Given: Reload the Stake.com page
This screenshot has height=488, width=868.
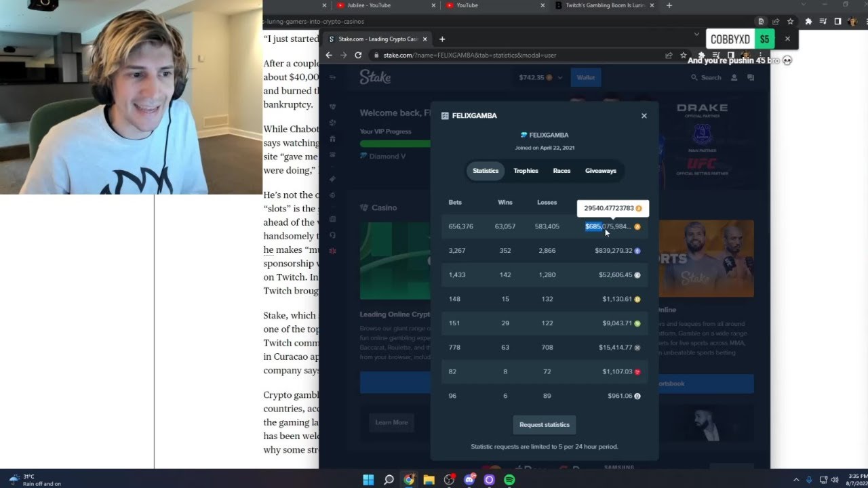Looking at the screenshot, I should pos(358,55).
